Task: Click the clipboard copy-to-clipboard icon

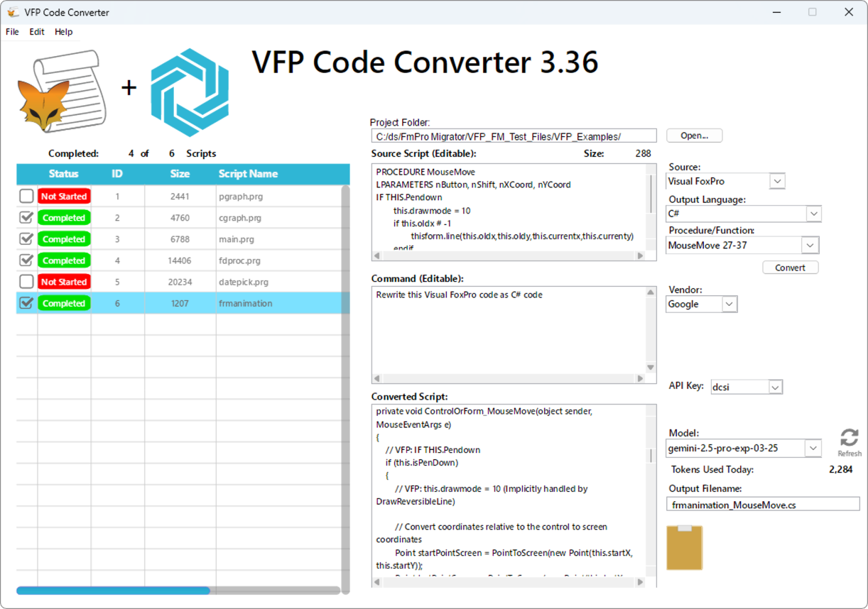Action: coord(684,548)
